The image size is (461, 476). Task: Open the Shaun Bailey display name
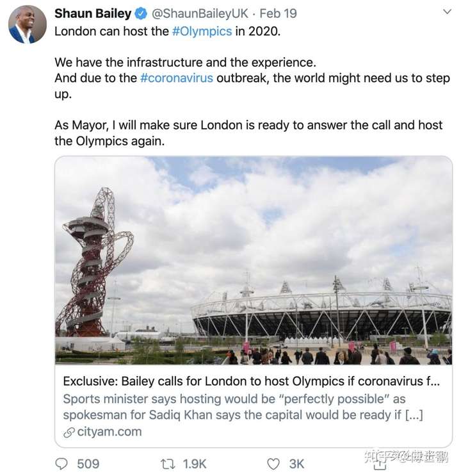coord(93,13)
